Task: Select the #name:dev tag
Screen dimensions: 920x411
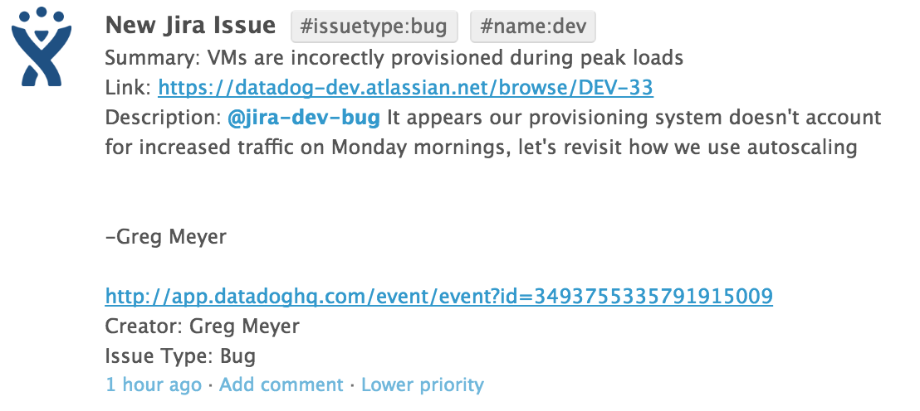Action: [x=527, y=25]
